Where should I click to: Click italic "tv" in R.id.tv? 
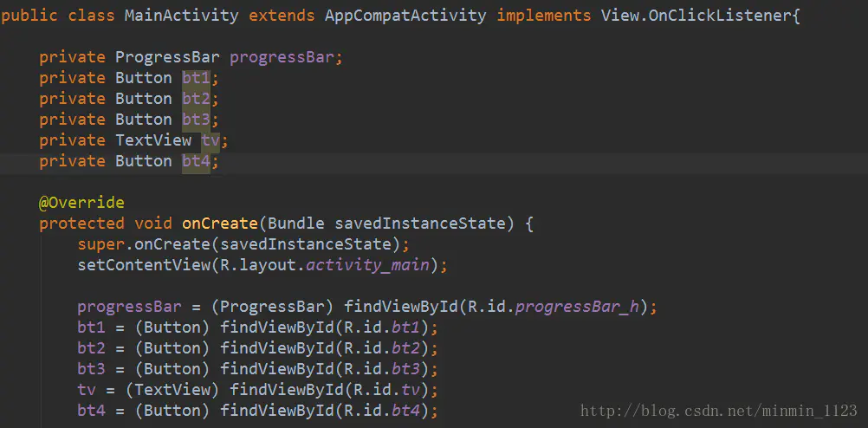[x=411, y=391]
